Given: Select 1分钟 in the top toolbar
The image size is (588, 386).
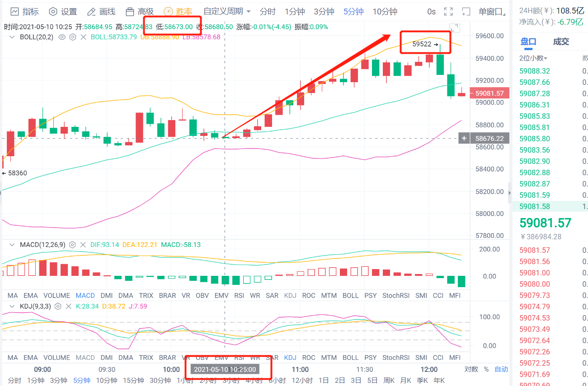Looking at the screenshot, I should coord(295,12).
